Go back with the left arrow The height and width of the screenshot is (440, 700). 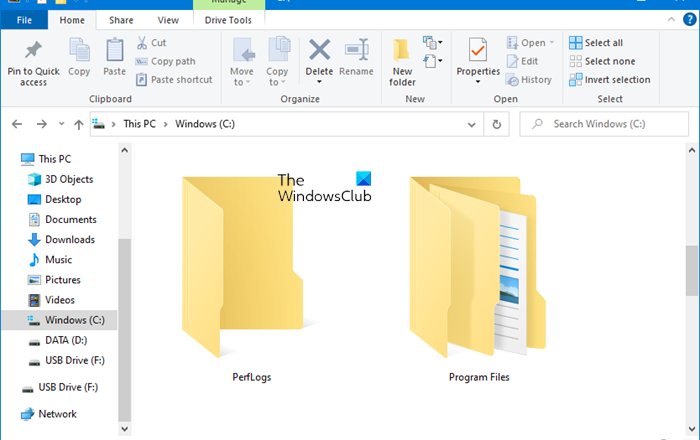coord(17,124)
